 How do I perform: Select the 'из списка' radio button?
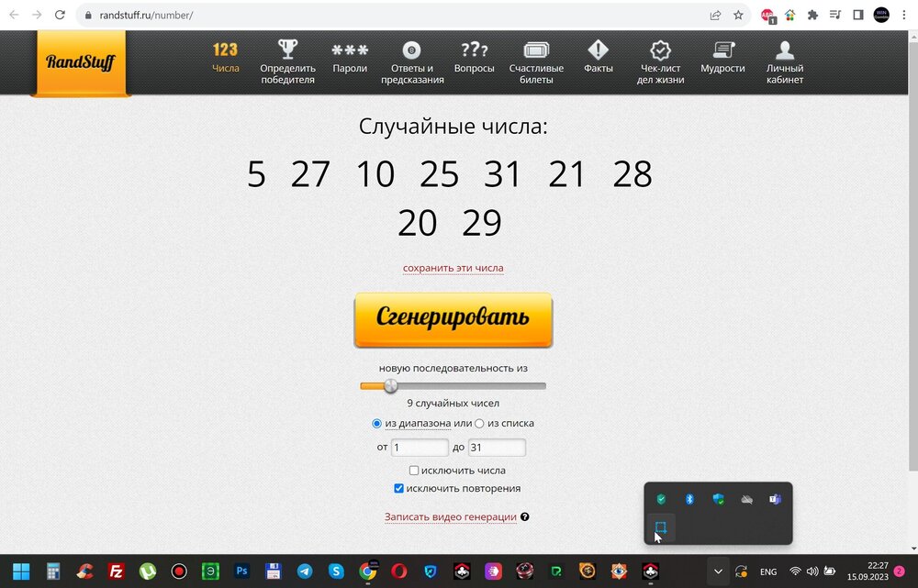click(479, 424)
